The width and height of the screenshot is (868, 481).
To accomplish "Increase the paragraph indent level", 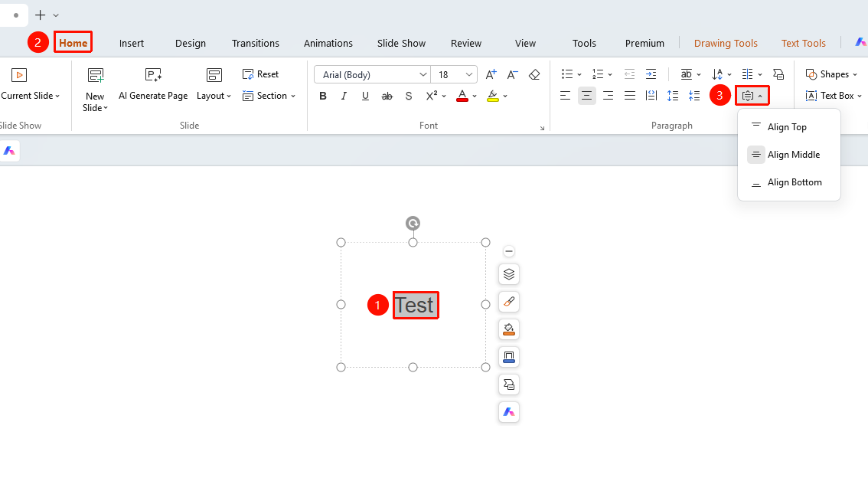I will (x=651, y=74).
